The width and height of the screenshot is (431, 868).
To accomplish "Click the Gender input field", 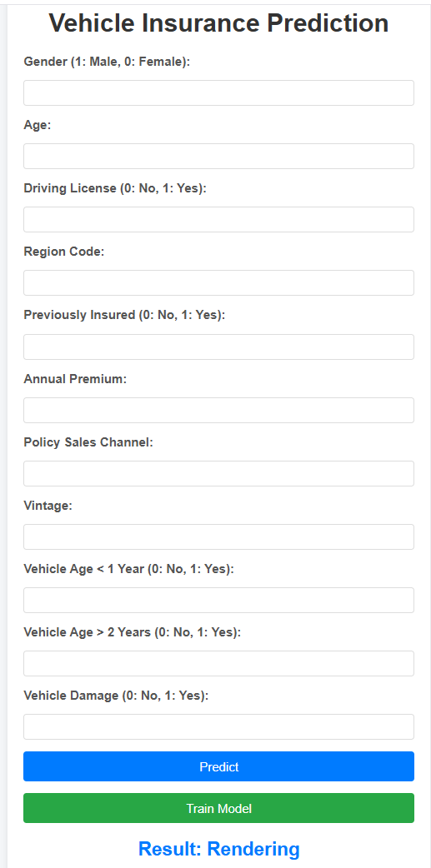I will [218, 93].
